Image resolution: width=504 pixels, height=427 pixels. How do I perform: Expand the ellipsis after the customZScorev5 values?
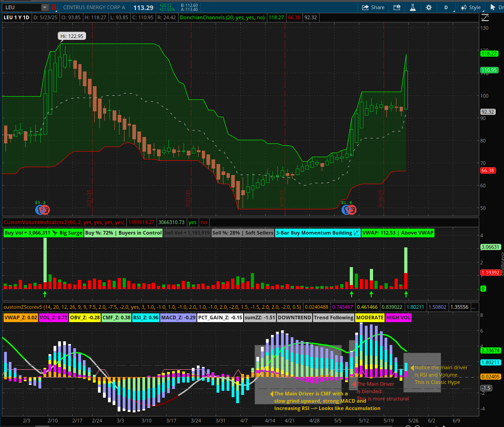(x=473, y=307)
